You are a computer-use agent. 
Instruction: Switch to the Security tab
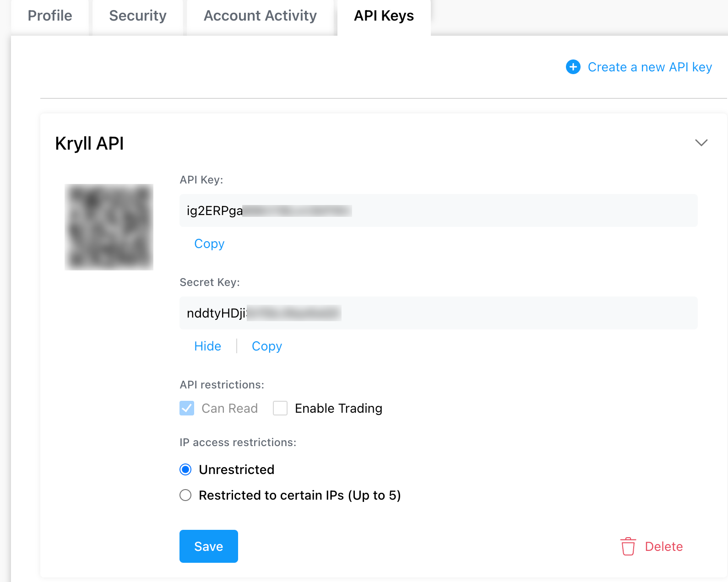138,16
